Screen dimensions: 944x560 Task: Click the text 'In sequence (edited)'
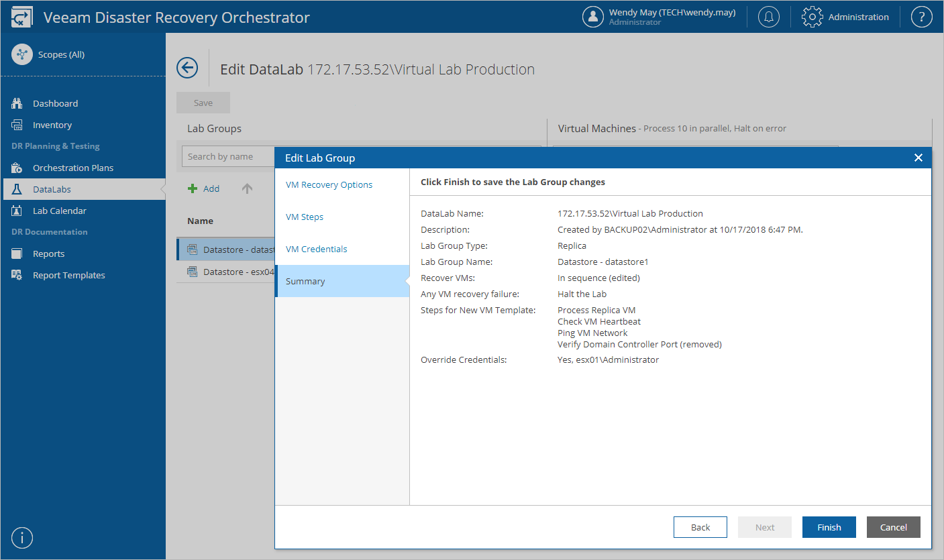598,278
